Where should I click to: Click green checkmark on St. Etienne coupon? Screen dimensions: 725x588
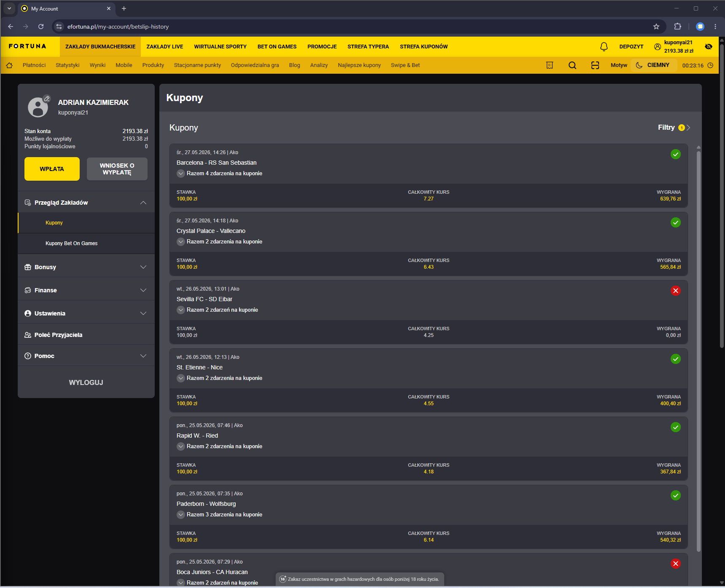(676, 359)
